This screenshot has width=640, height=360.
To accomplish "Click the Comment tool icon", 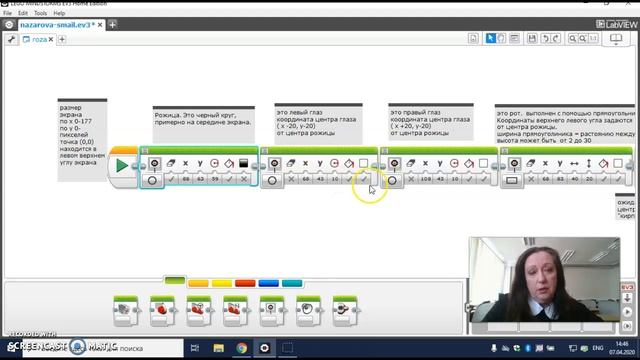I will [x=514, y=38].
